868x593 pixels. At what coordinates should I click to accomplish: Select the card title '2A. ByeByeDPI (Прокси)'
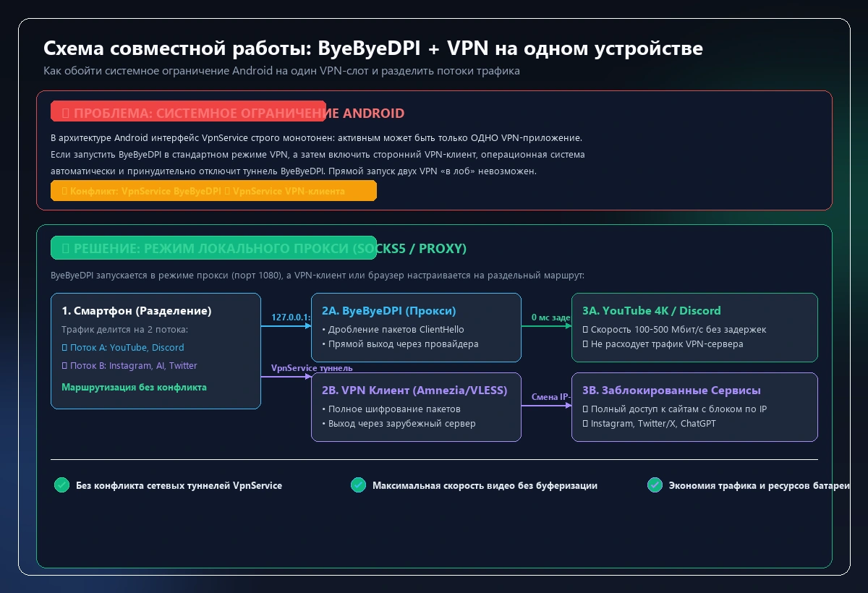389,311
